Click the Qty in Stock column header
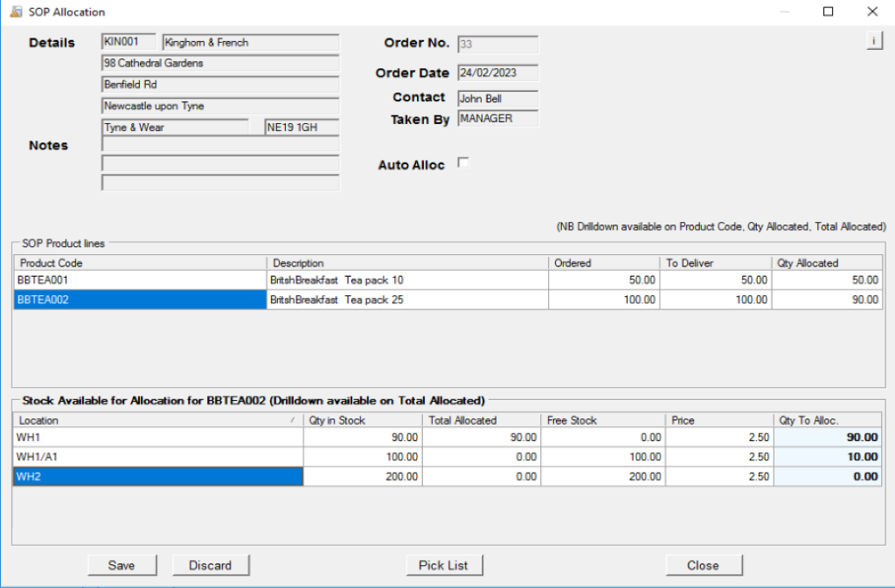The image size is (895, 588). point(363,420)
